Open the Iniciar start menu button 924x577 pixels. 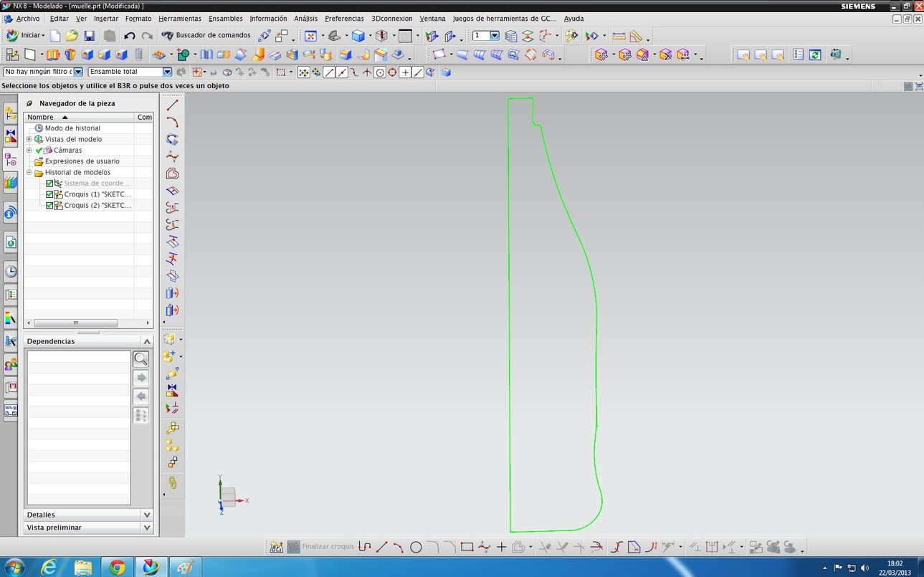(x=26, y=35)
